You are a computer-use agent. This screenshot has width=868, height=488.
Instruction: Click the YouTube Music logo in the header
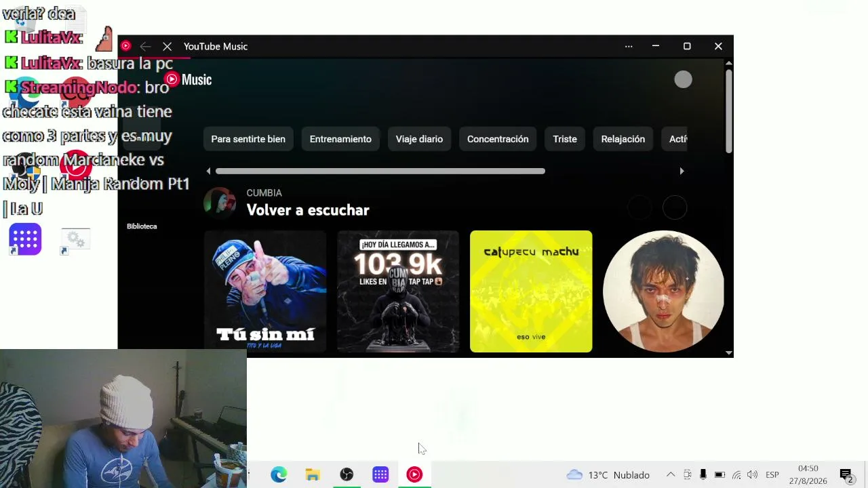[189, 79]
